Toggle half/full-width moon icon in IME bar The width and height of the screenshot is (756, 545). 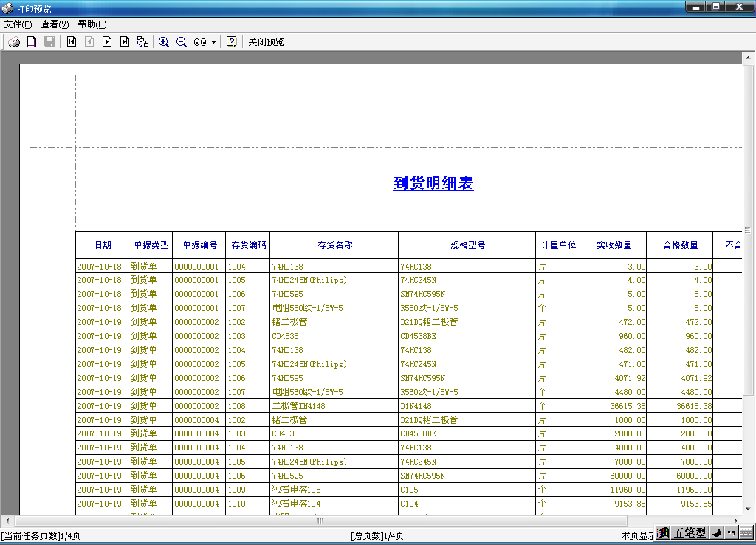[716, 532]
